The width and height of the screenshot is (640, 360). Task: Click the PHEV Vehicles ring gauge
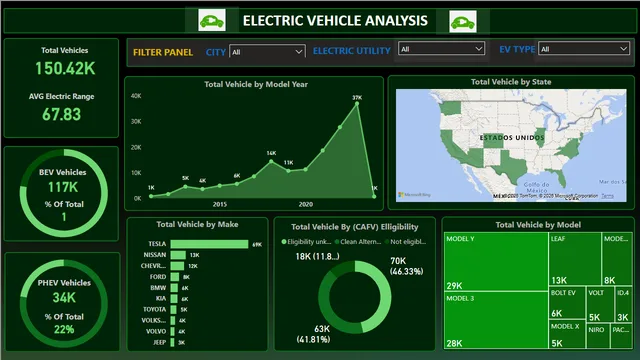click(64, 303)
